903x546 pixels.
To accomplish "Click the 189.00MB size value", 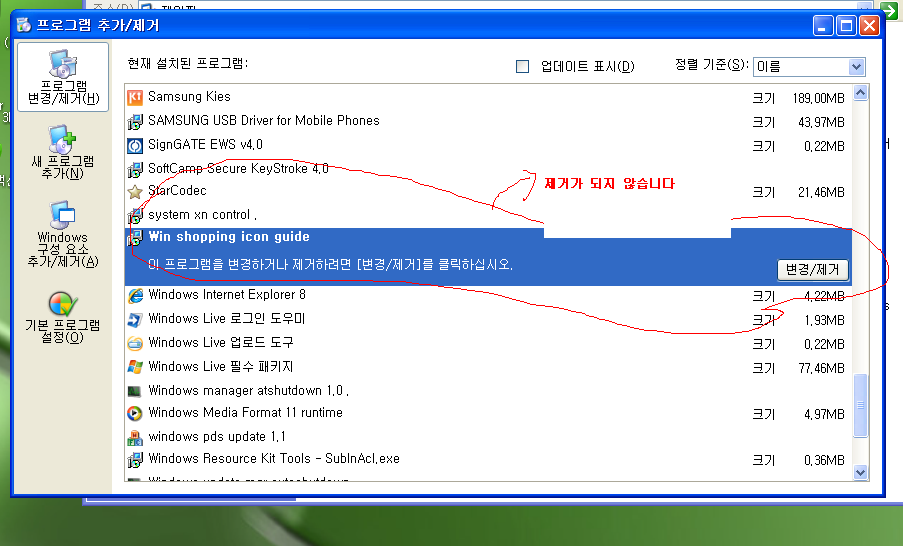I will pyautogui.click(x=818, y=98).
